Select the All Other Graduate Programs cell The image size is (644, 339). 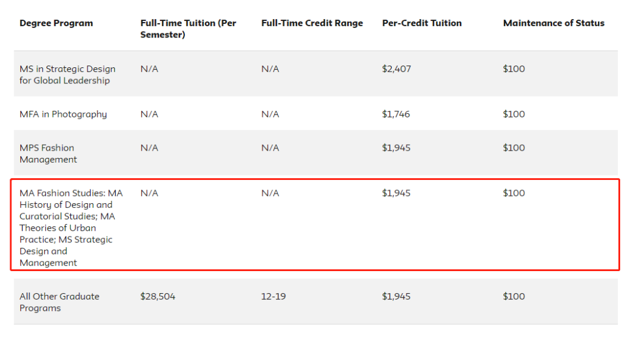[59, 302]
